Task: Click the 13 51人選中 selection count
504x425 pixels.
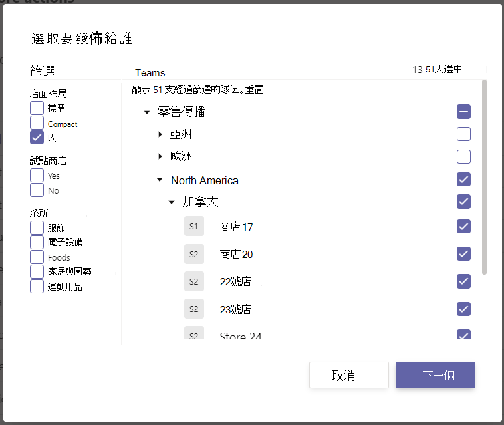Action: point(437,69)
